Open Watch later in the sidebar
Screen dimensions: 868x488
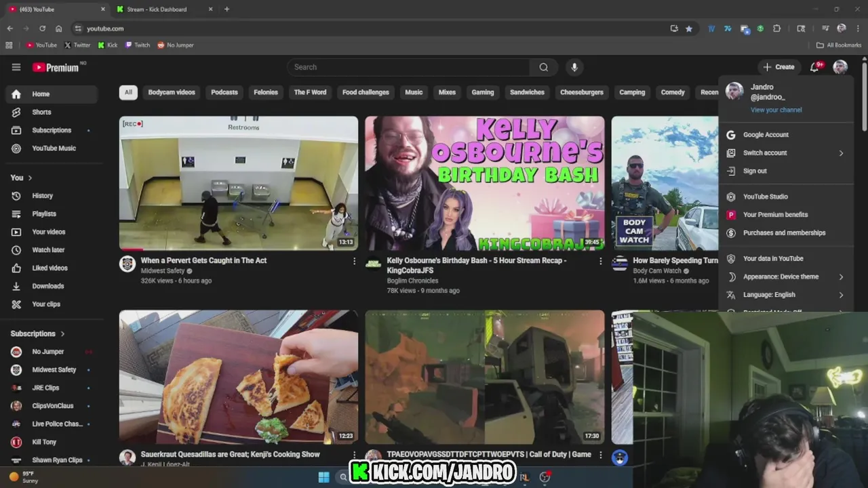(x=52, y=250)
